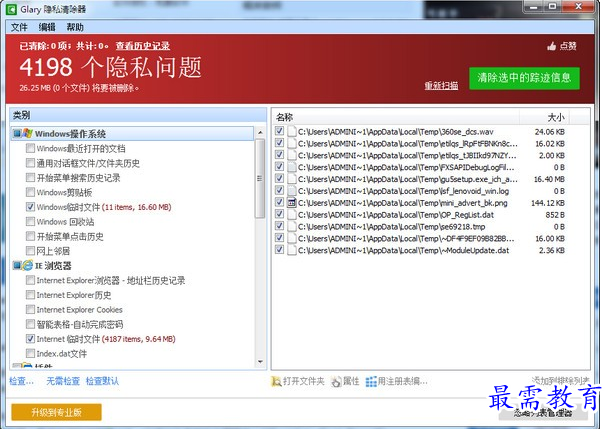Click file icon of 360se_dcs.wav

tap(292, 131)
